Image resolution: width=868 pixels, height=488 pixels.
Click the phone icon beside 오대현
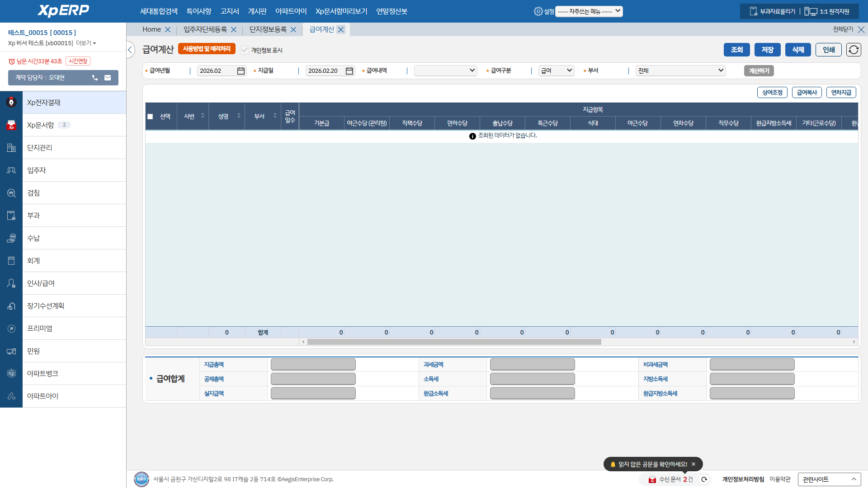95,78
